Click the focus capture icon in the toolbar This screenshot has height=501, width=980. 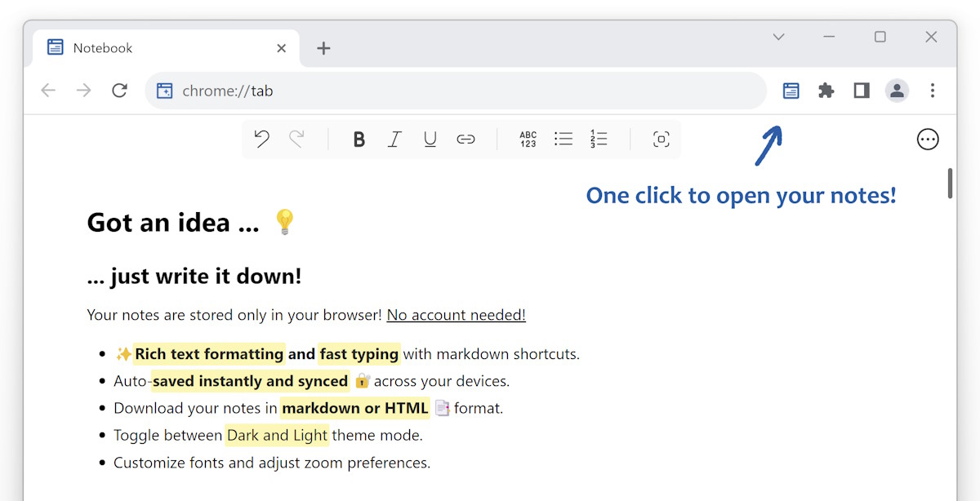(661, 139)
